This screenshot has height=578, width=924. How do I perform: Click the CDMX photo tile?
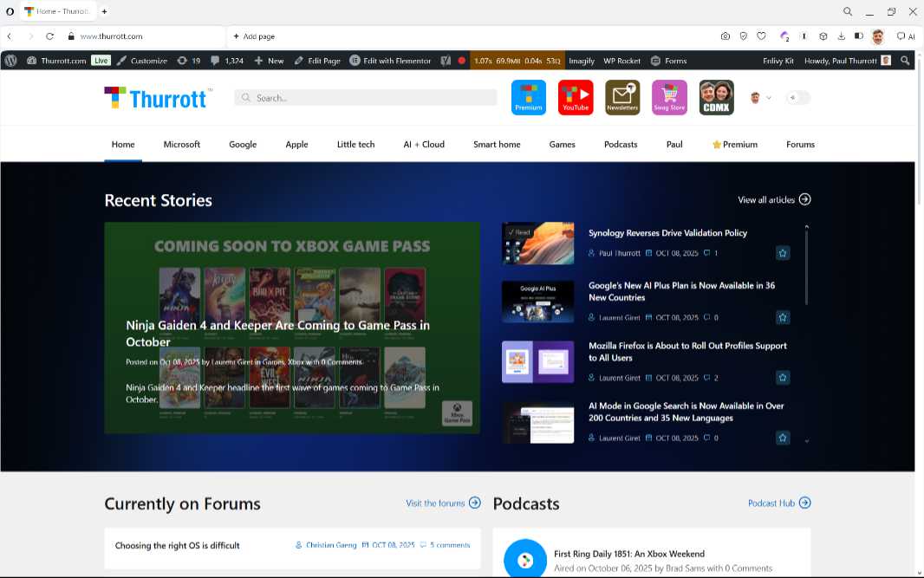tap(716, 97)
